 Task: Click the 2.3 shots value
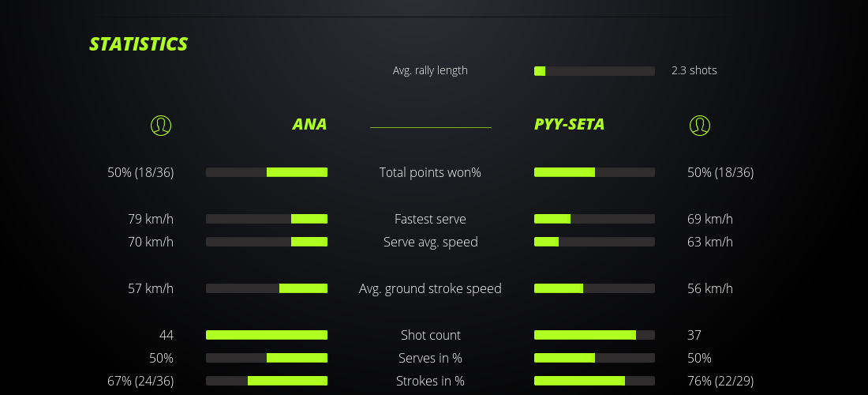point(694,70)
